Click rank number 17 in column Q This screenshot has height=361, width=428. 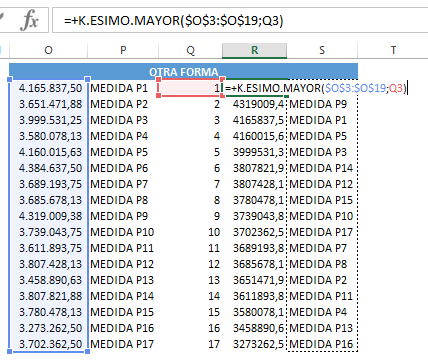coord(214,344)
